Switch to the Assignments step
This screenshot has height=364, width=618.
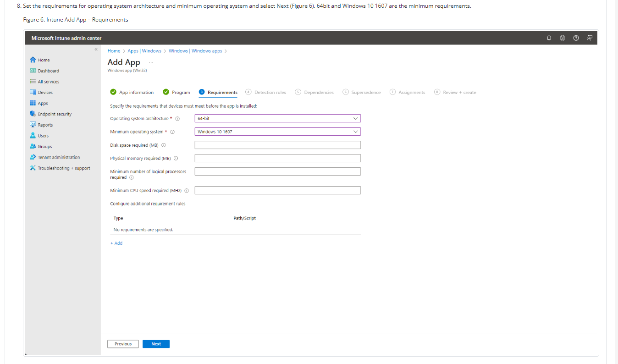(x=408, y=92)
